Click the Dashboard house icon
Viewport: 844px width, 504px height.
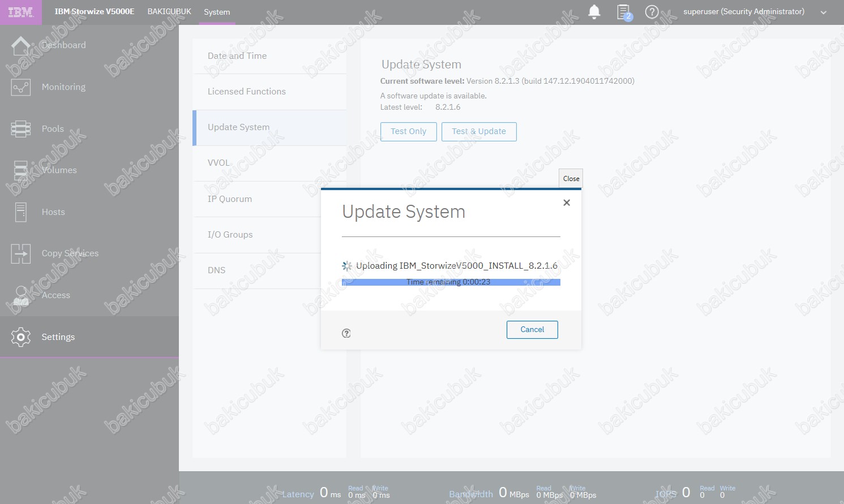[21, 45]
